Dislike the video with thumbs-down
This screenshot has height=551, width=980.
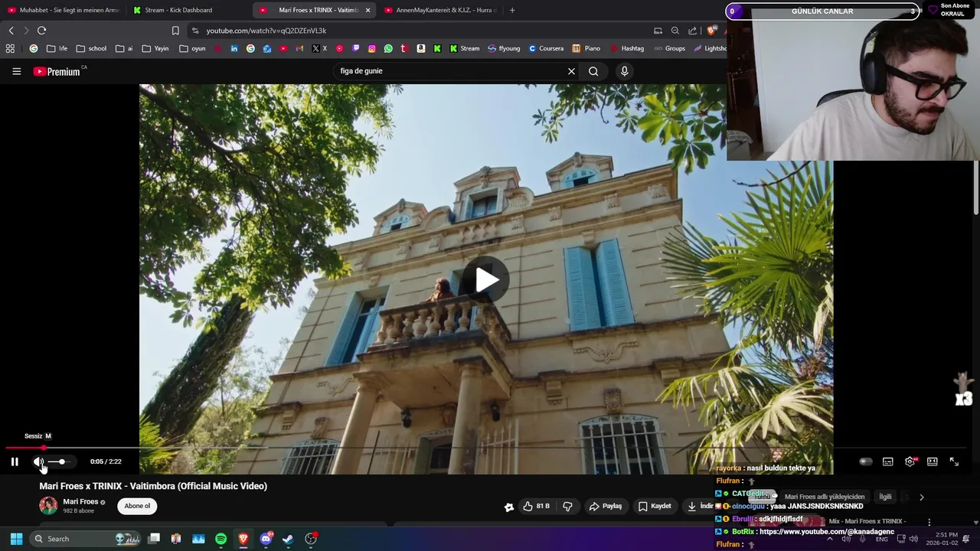(x=567, y=506)
